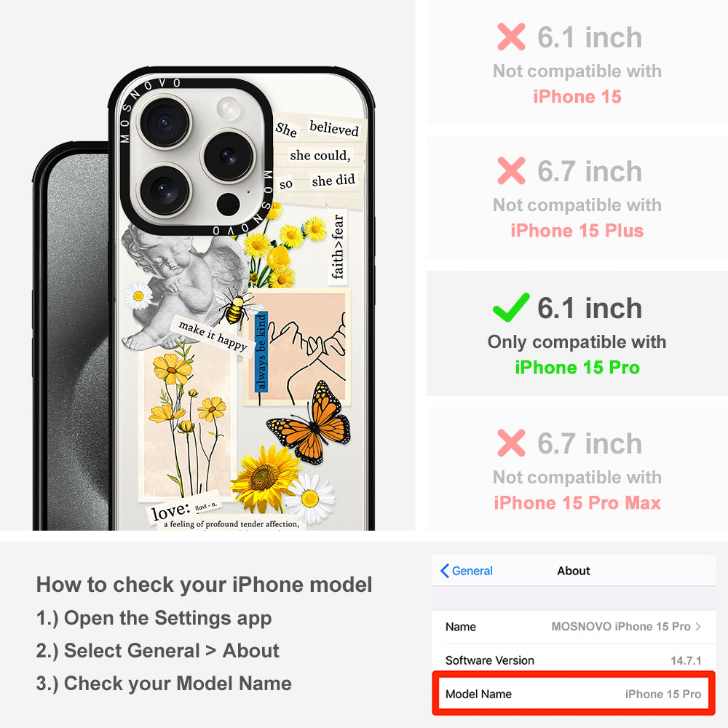Click the 'faith>fear' vertical text strip

pos(338,247)
